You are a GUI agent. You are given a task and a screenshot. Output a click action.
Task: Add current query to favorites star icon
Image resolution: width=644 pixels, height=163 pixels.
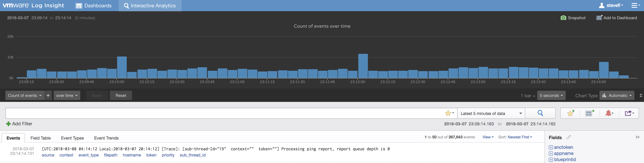pyautogui.click(x=570, y=113)
